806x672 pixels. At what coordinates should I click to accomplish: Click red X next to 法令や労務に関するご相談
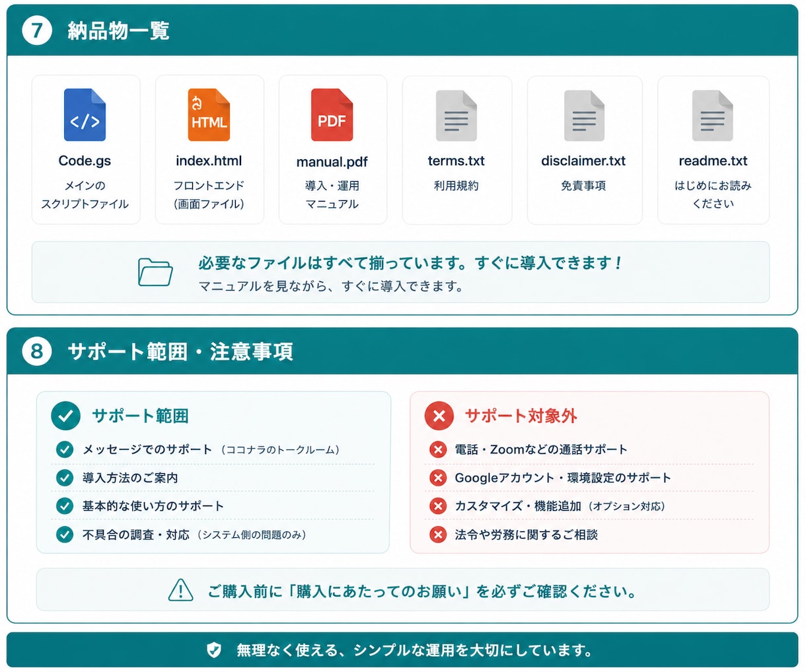[x=438, y=535]
